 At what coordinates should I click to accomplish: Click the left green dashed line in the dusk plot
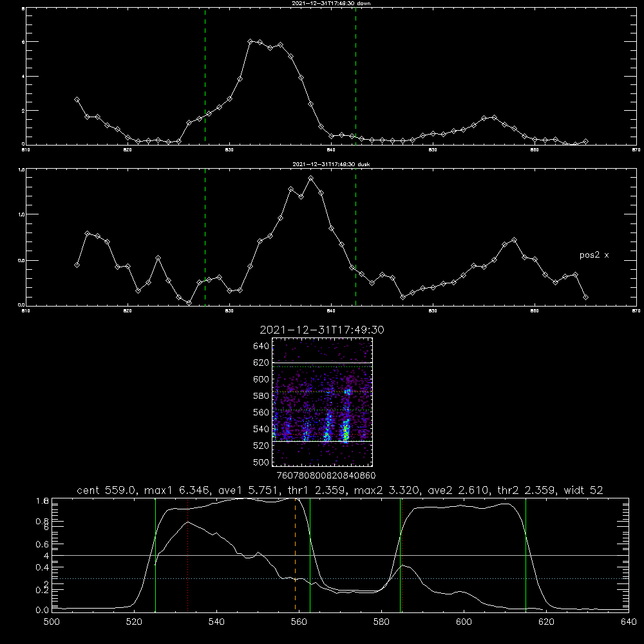pos(205,237)
